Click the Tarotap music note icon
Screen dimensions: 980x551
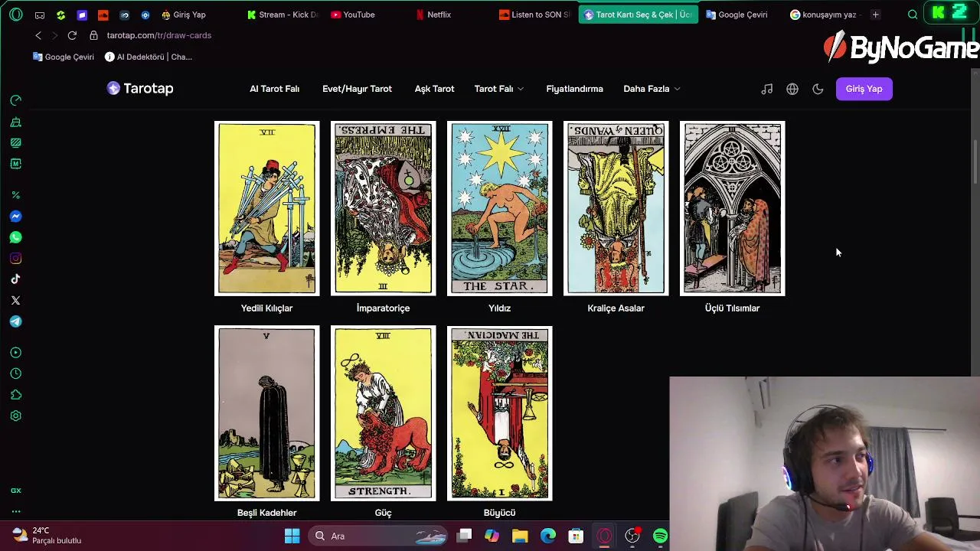click(766, 89)
